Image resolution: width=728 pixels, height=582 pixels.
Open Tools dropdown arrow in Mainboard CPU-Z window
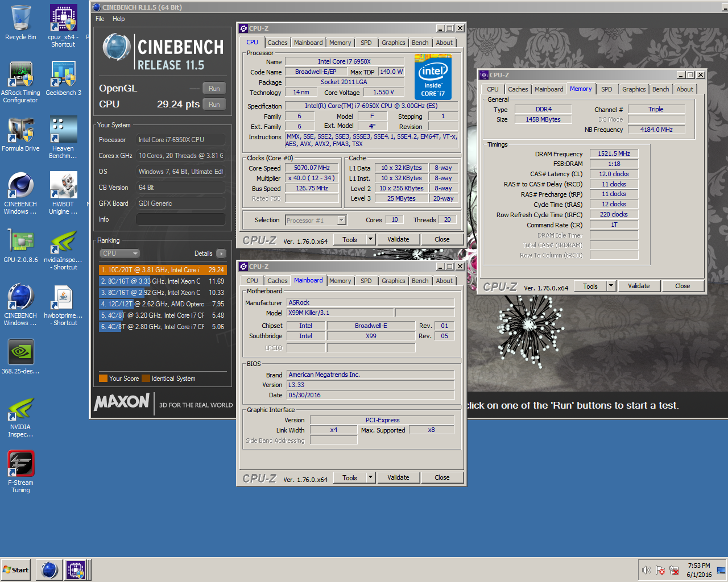click(370, 477)
